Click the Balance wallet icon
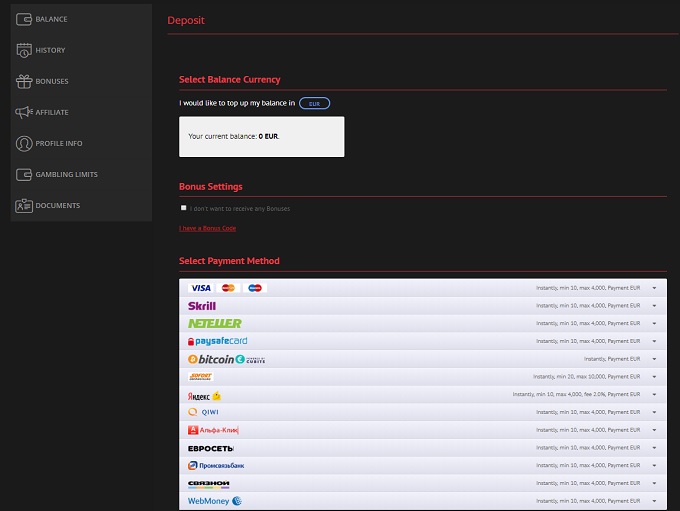This screenshot has height=511, width=680. 24,19
